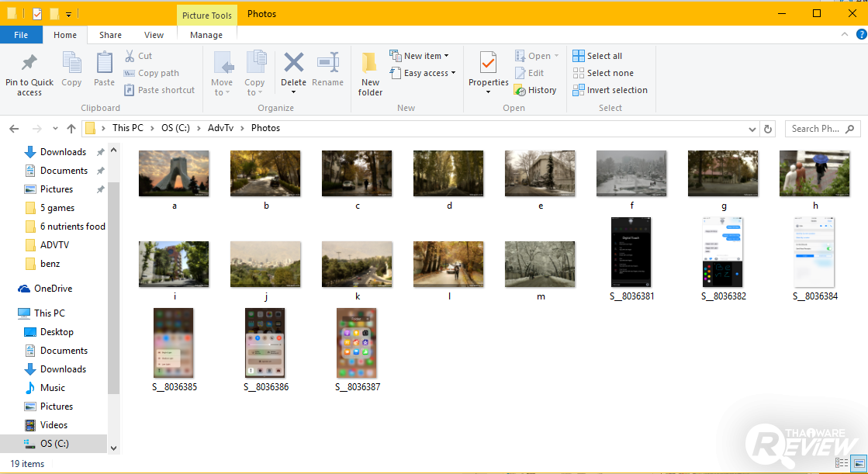The height and width of the screenshot is (474, 868).
Task: Click Select all in the ribbon
Action: point(597,56)
